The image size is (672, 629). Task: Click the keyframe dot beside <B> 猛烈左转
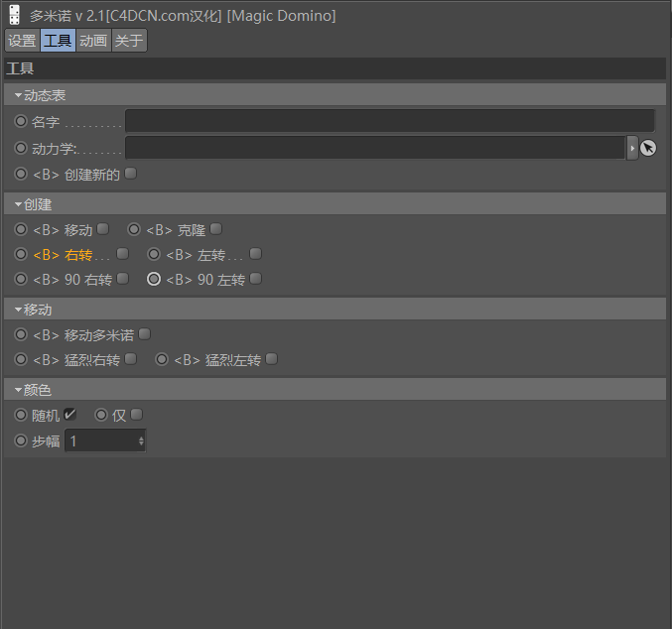162,359
